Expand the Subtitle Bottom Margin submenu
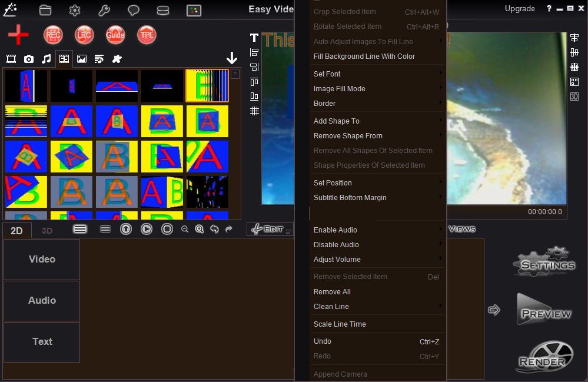Image resolution: width=588 pixels, height=382 pixels. click(x=378, y=198)
